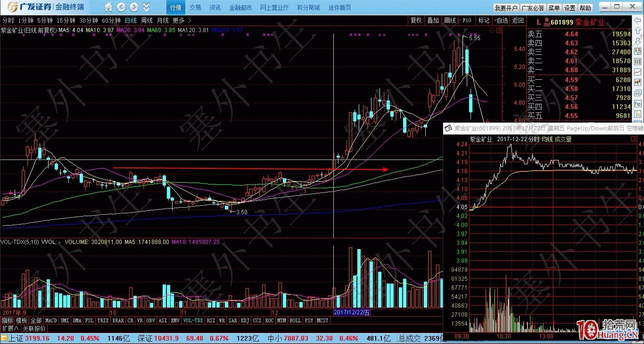
Task: Open the 资讯 tab
Action: click(215, 8)
